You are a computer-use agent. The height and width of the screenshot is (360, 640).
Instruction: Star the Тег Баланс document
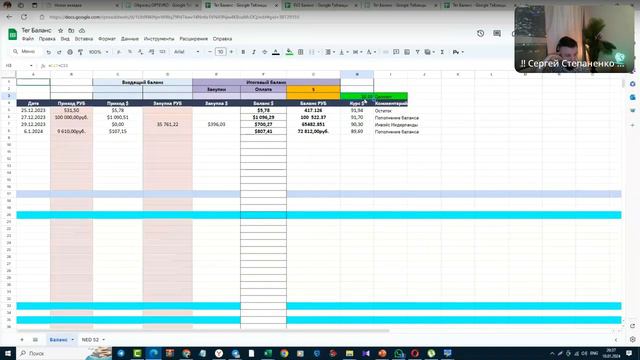60,31
